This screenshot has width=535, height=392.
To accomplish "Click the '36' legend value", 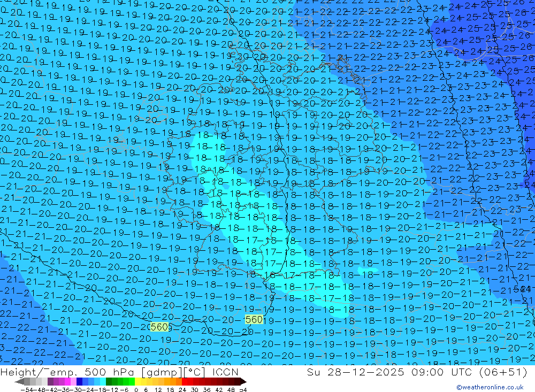I will tap(207, 390).
